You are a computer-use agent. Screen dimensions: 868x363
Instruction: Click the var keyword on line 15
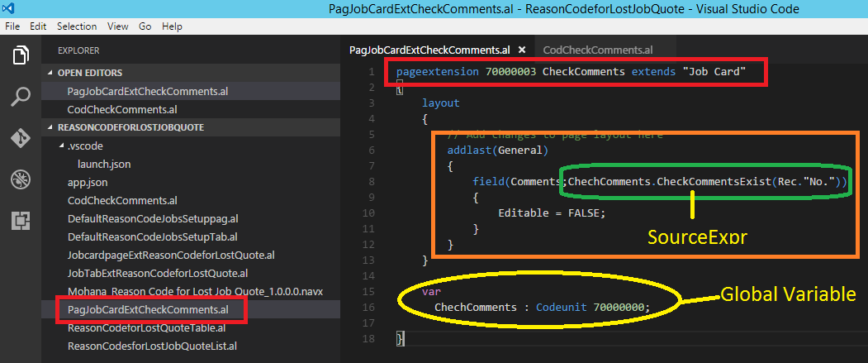click(431, 291)
